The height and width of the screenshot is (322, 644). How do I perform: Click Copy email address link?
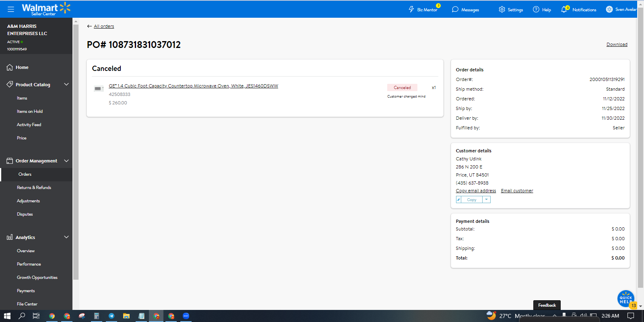point(476,191)
